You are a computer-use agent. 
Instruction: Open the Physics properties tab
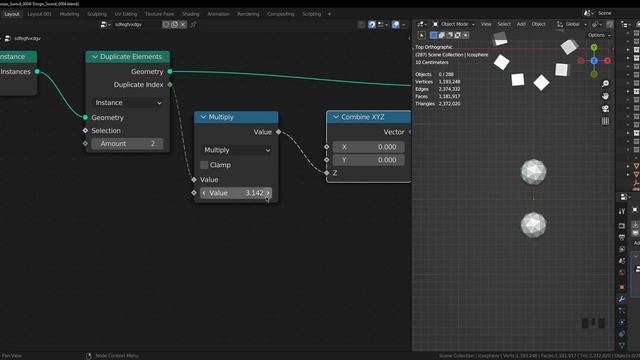click(x=622, y=322)
